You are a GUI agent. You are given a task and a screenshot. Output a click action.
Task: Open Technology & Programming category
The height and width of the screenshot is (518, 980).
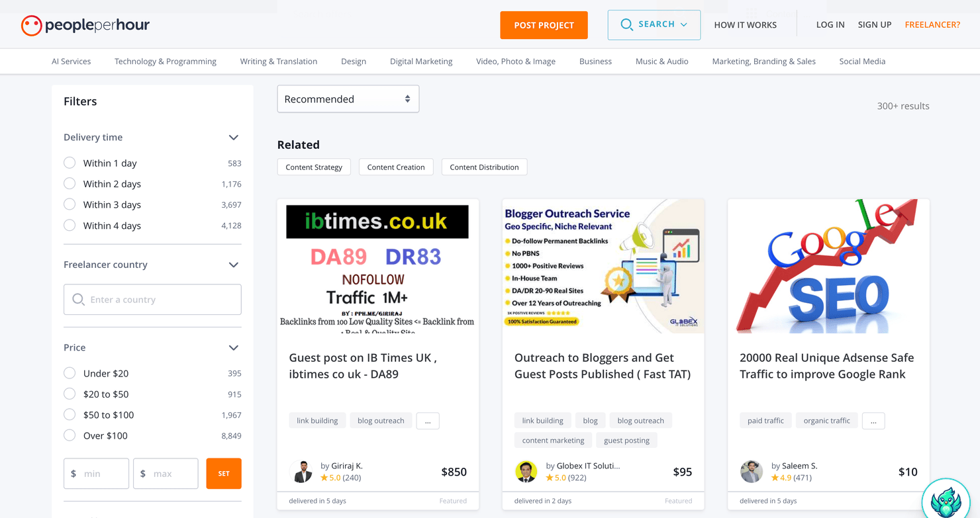(166, 62)
